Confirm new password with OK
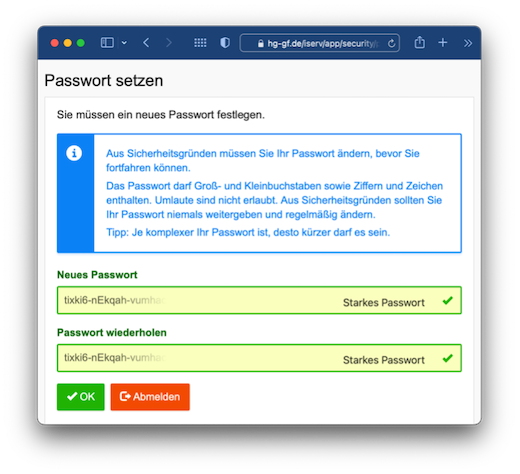 (x=81, y=397)
